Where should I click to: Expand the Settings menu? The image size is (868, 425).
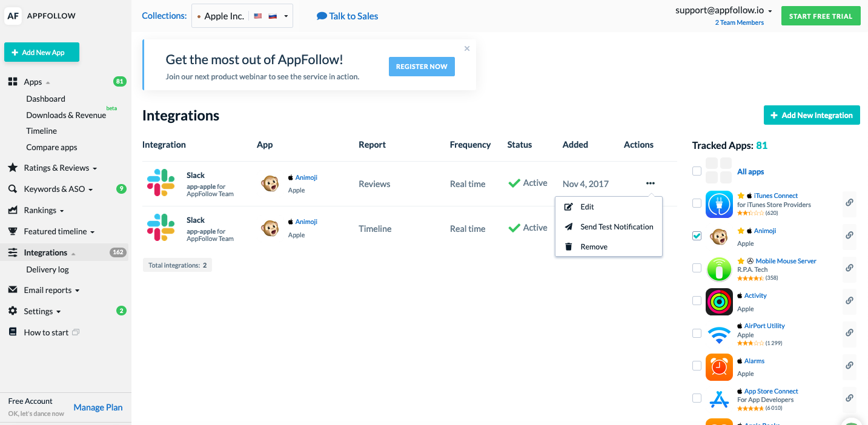pos(58,312)
